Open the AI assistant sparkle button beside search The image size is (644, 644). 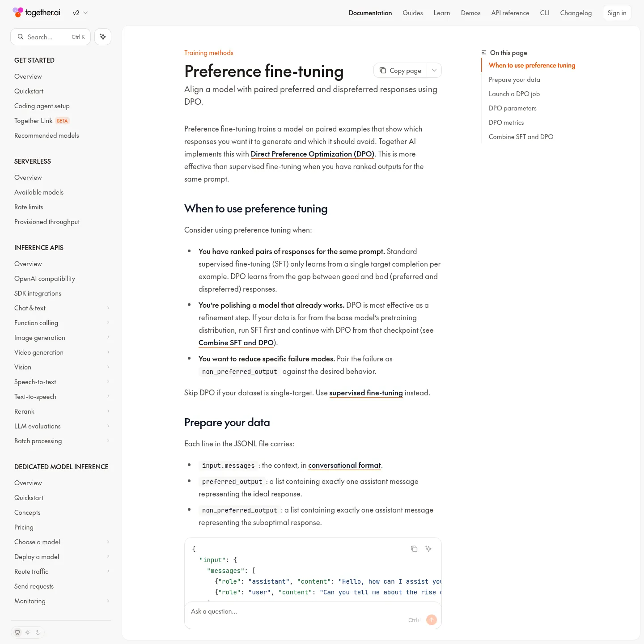(103, 37)
